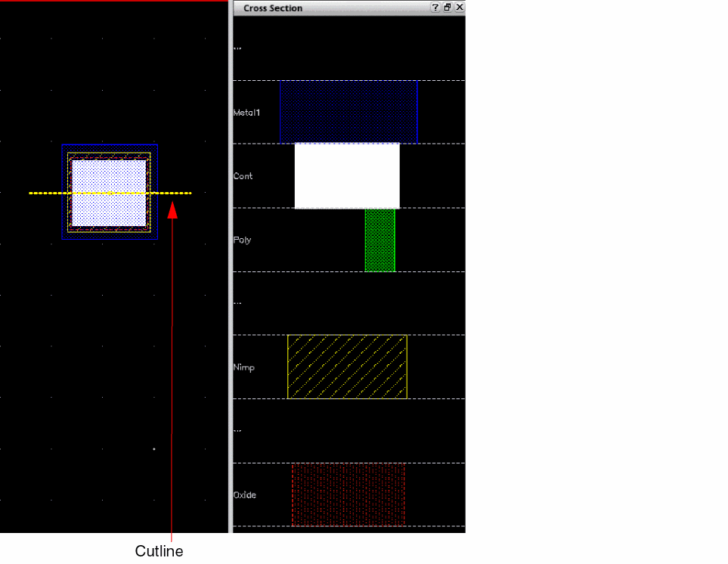Viewport: 728px width, 564px height.
Task: Select the Nimp layer label
Action: pyautogui.click(x=243, y=367)
